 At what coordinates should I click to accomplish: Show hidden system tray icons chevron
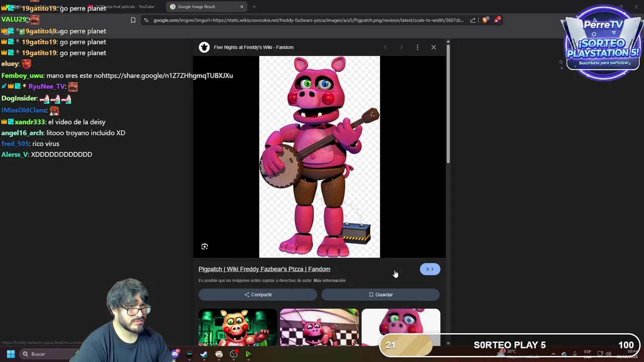coord(553,354)
